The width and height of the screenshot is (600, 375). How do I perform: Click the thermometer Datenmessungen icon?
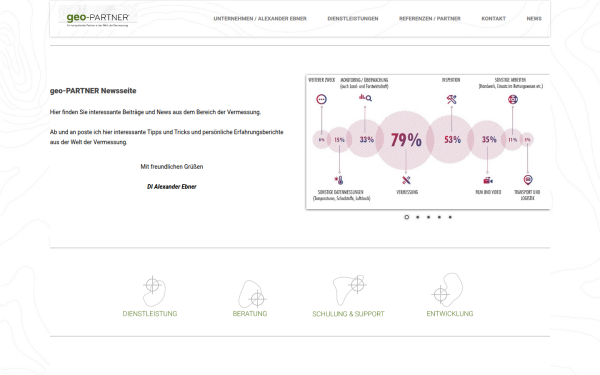339,180
